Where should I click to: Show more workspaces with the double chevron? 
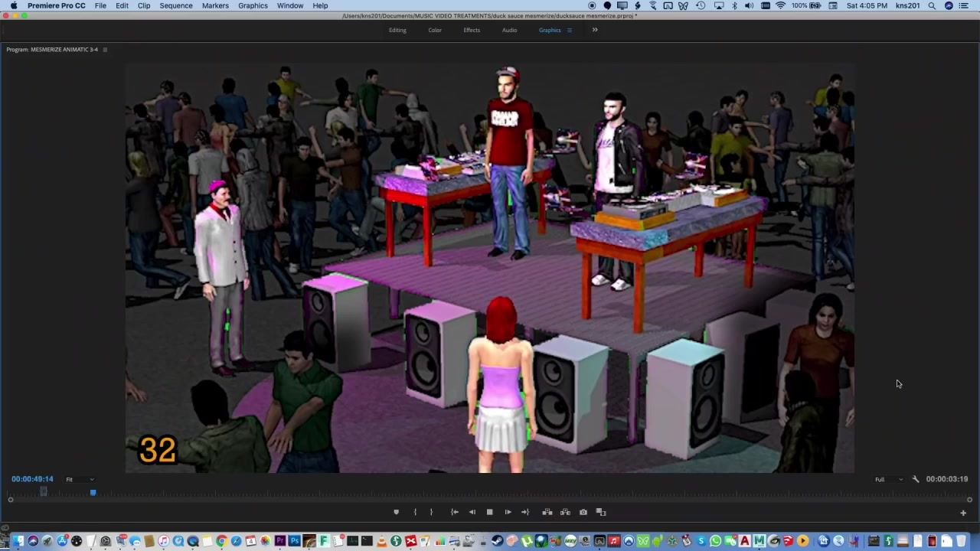coord(595,30)
